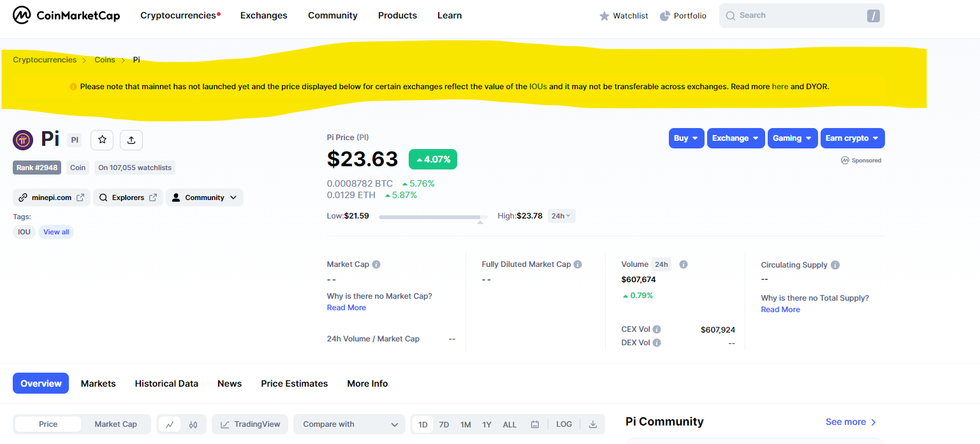Image resolution: width=980 pixels, height=444 pixels.
Task: Open See more in Pi Community
Action: [851, 422]
